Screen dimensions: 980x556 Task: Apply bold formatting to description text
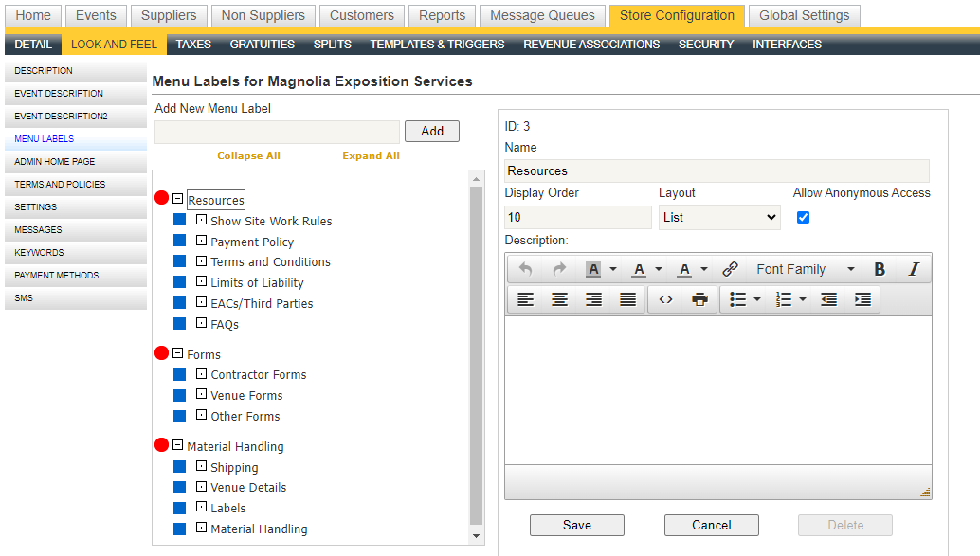pos(880,269)
